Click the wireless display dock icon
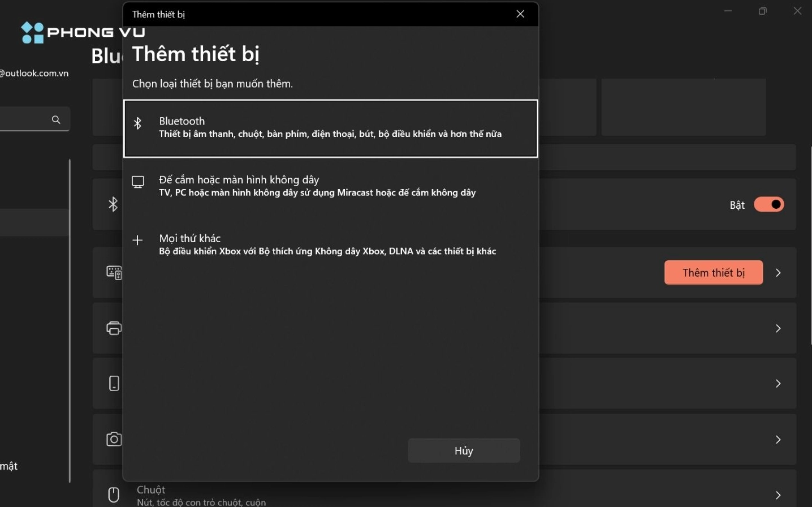 point(137,182)
